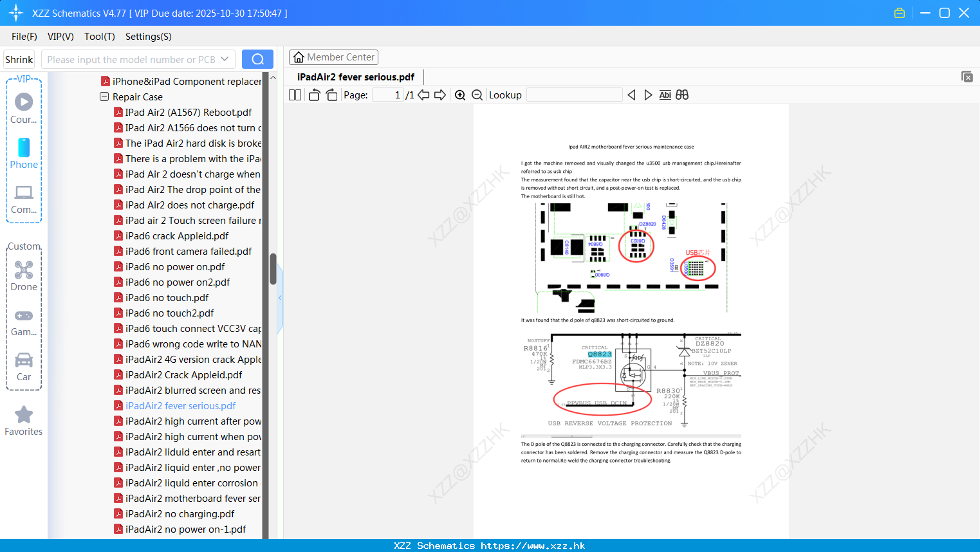Viewport: 980px width, 552px height.
Task: Toggle two-page view in PDF toolbar
Action: pos(295,95)
